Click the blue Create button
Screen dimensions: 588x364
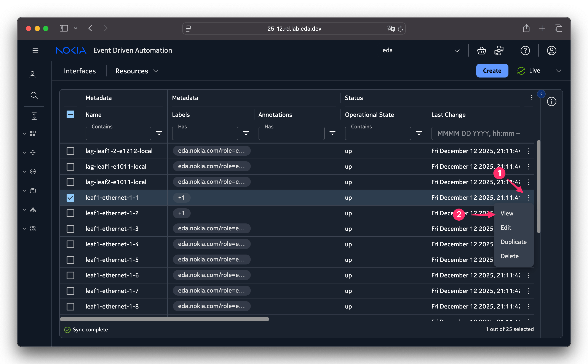point(492,71)
